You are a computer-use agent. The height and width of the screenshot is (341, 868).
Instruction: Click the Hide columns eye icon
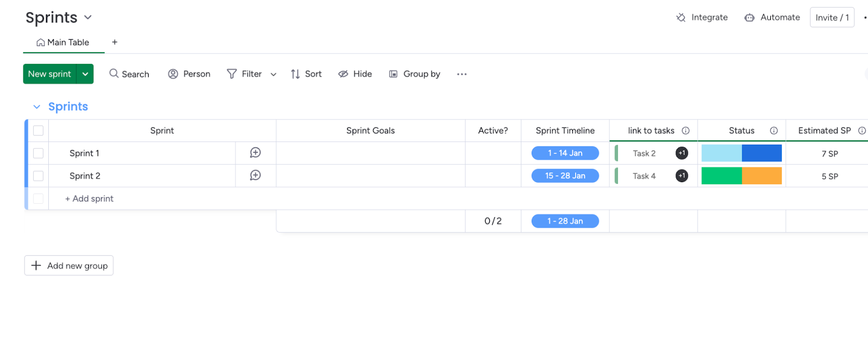[343, 74]
